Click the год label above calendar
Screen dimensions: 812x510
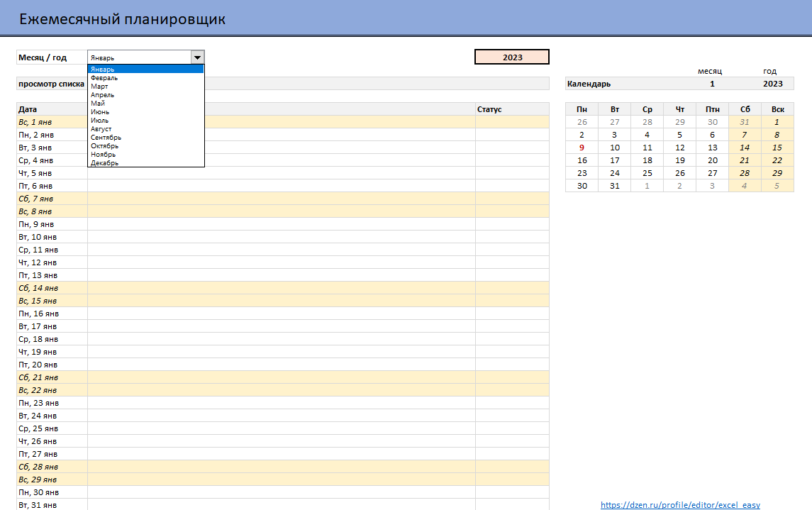769,71
